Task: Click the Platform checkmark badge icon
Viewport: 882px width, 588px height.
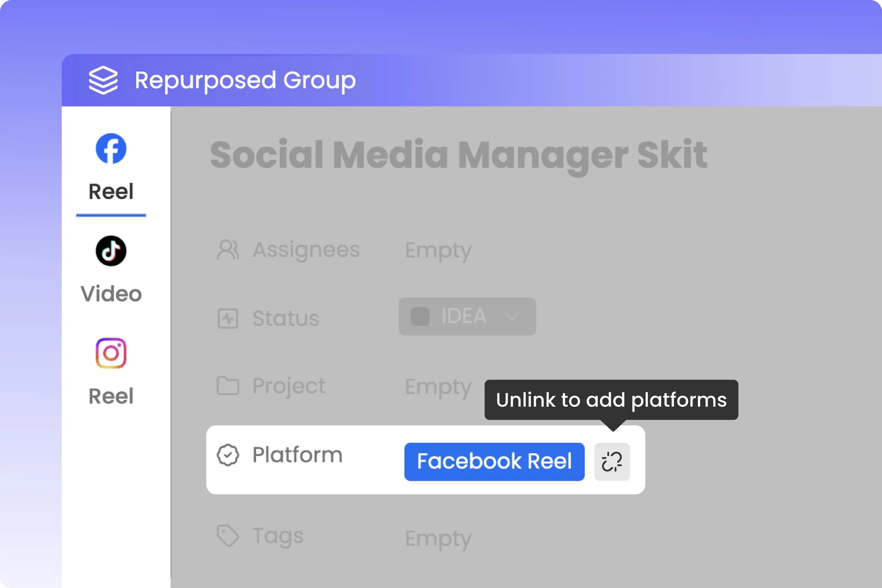Action: coord(228,455)
